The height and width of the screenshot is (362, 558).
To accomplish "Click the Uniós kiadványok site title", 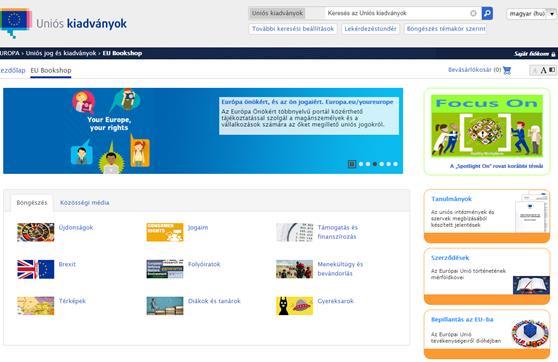I will pos(81,24).
